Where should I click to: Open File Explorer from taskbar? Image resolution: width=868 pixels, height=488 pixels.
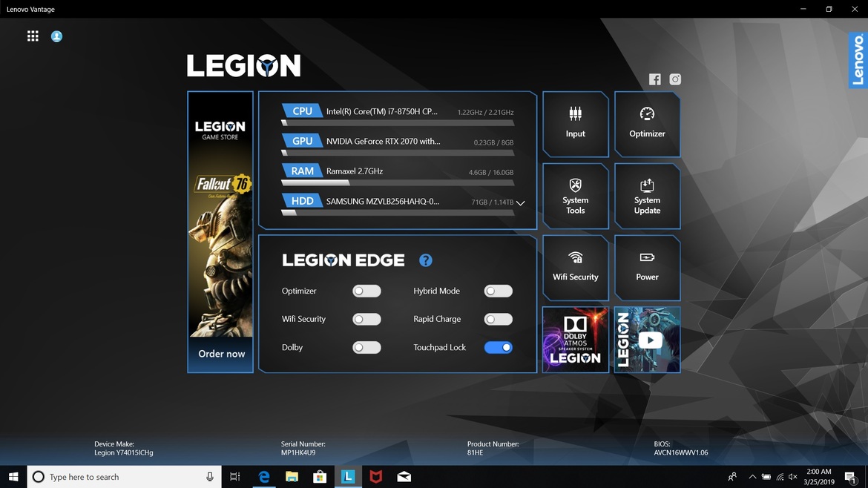click(292, 476)
